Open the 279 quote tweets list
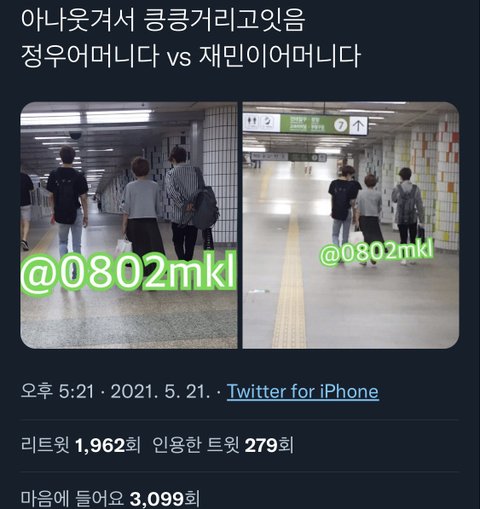480x509 pixels. tap(223, 445)
